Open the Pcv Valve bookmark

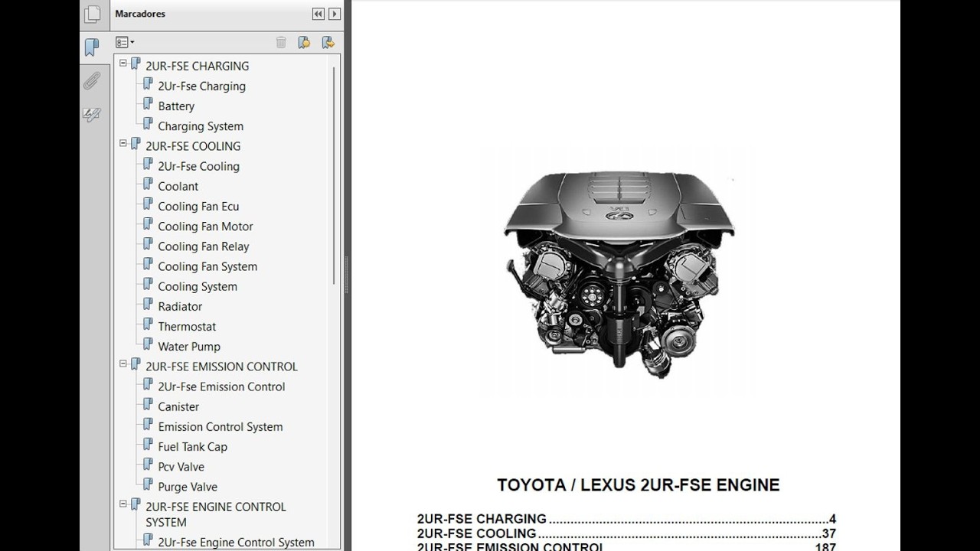[181, 467]
